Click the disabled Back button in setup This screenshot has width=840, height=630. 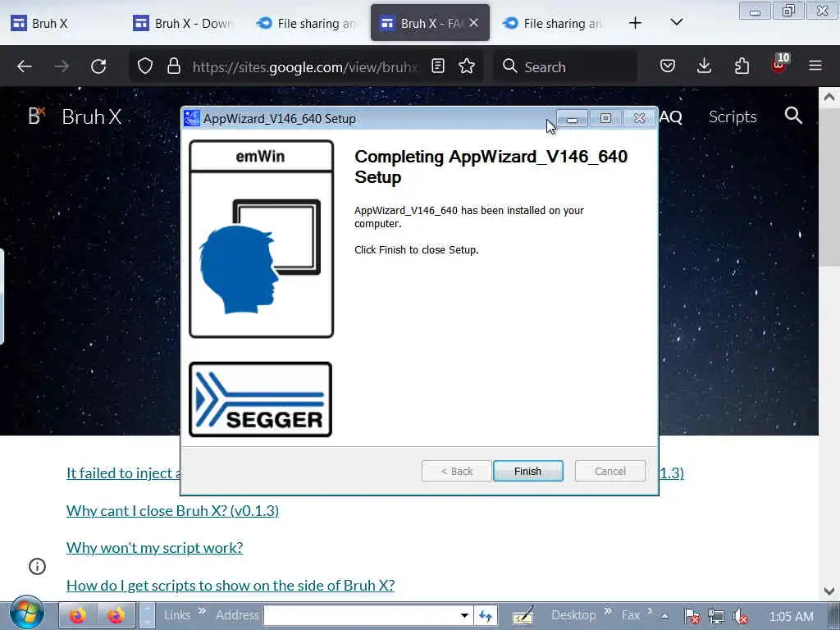click(456, 471)
